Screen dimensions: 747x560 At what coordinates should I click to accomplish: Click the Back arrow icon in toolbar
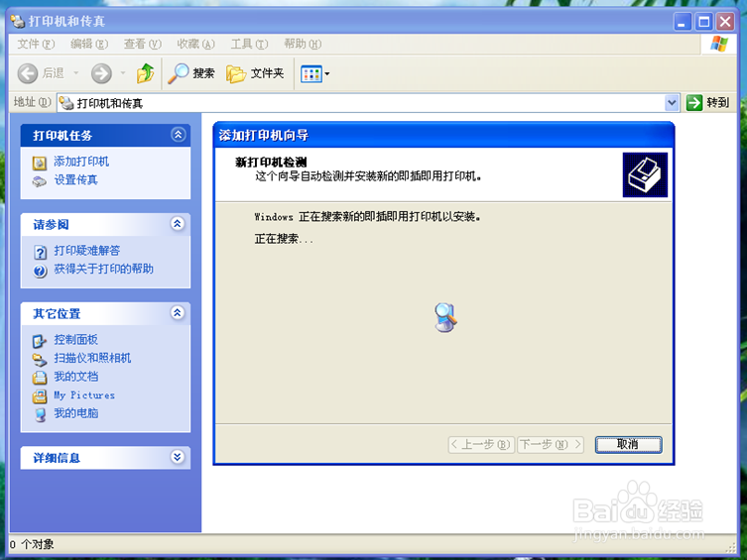pyautogui.click(x=28, y=73)
